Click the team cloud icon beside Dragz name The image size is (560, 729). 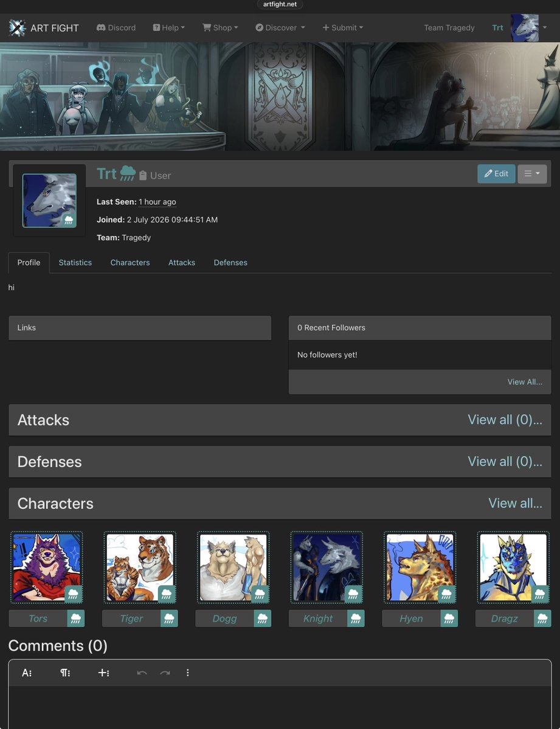pos(543,619)
